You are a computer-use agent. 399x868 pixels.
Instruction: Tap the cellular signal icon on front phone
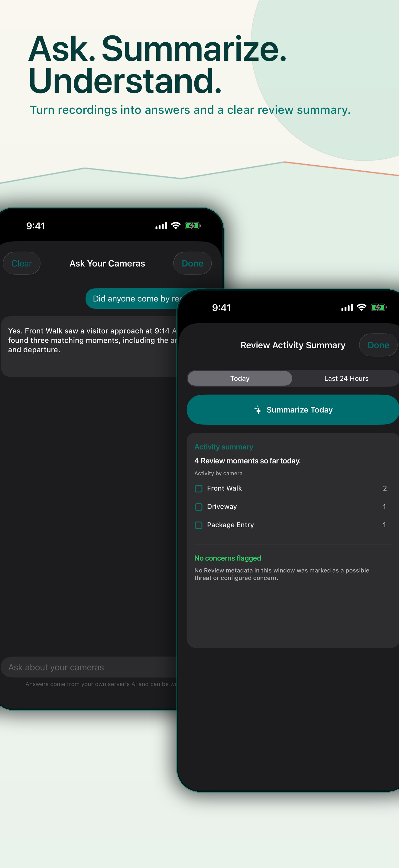347,307
